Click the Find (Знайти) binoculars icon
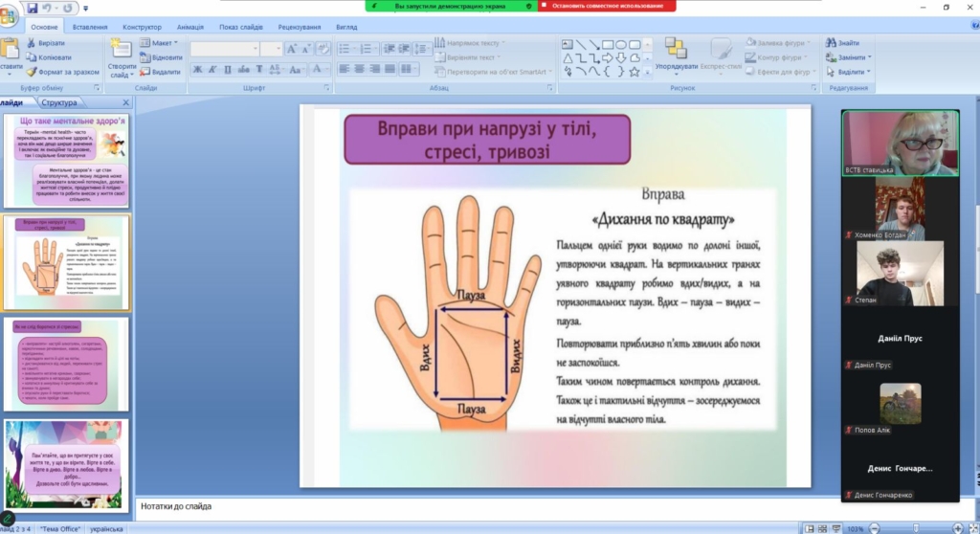 [x=830, y=43]
